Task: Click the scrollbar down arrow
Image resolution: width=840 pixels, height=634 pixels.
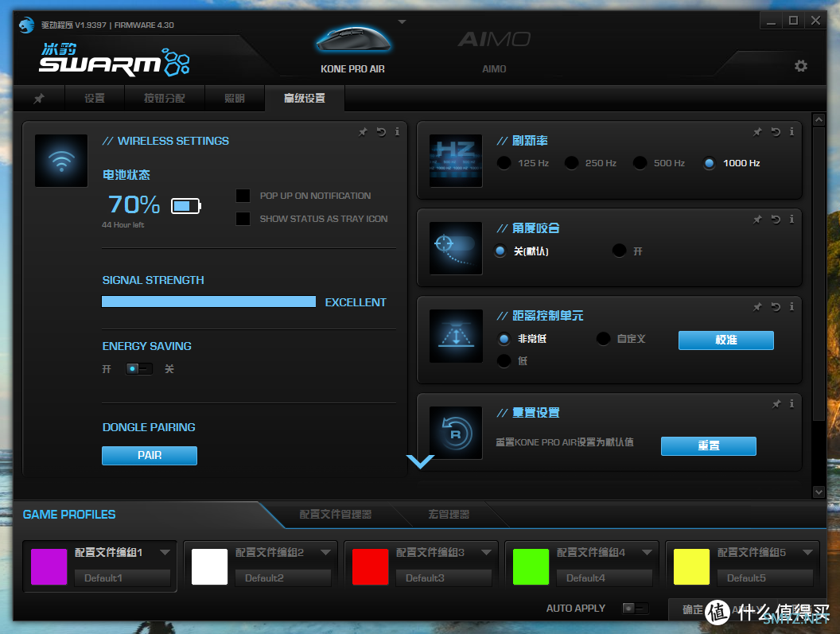Action: click(819, 492)
